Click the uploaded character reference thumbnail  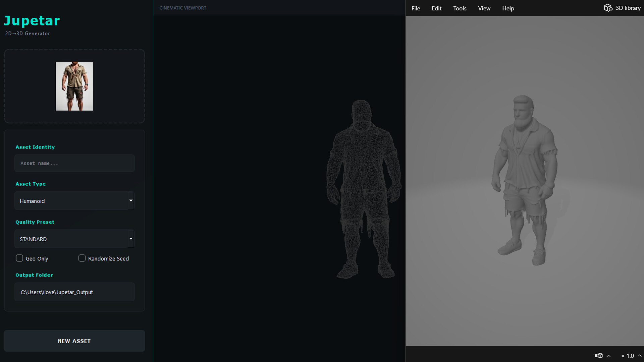tap(74, 86)
